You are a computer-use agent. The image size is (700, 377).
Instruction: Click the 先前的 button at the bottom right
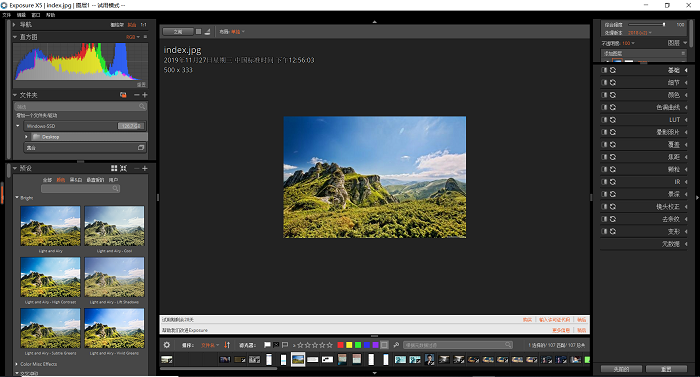[x=621, y=369]
